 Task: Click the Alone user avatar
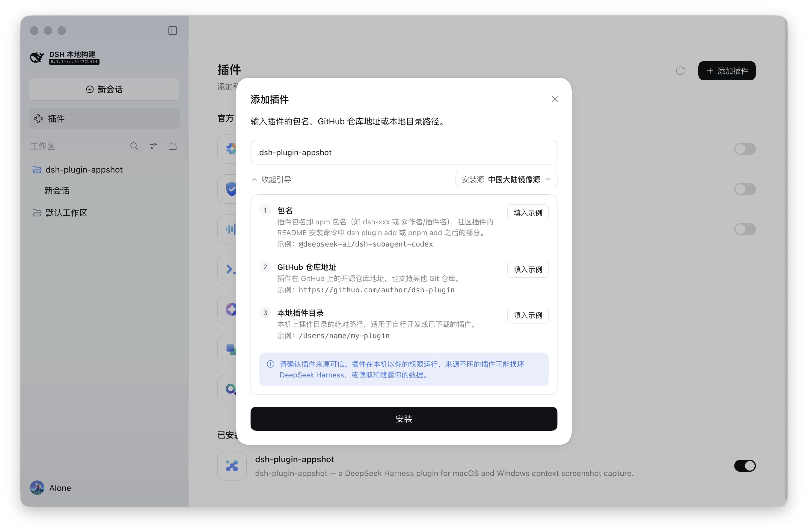(x=37, y=488)
